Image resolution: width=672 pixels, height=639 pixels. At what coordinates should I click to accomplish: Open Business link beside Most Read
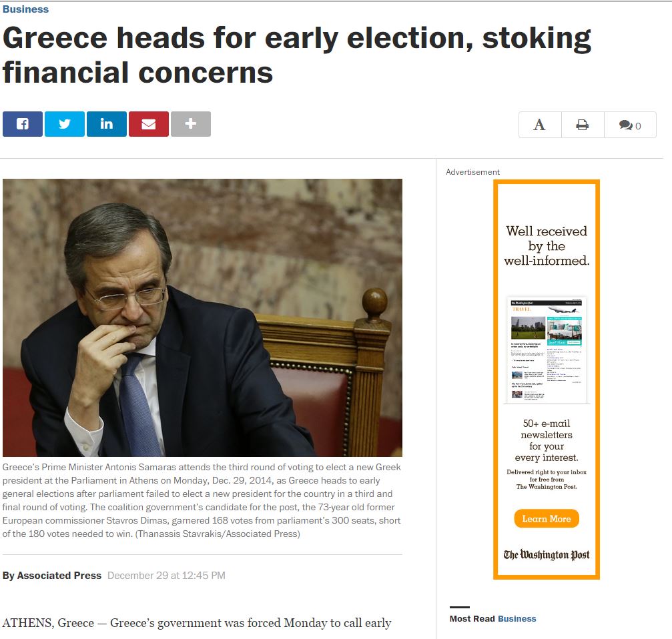[x=517, y=618]
